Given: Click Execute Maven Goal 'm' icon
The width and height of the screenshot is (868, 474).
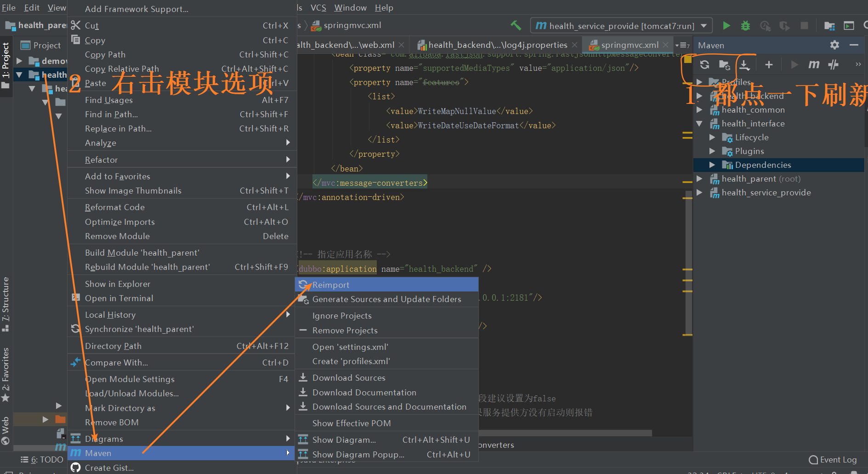Looking at the screenshot, I should point(814,65).
